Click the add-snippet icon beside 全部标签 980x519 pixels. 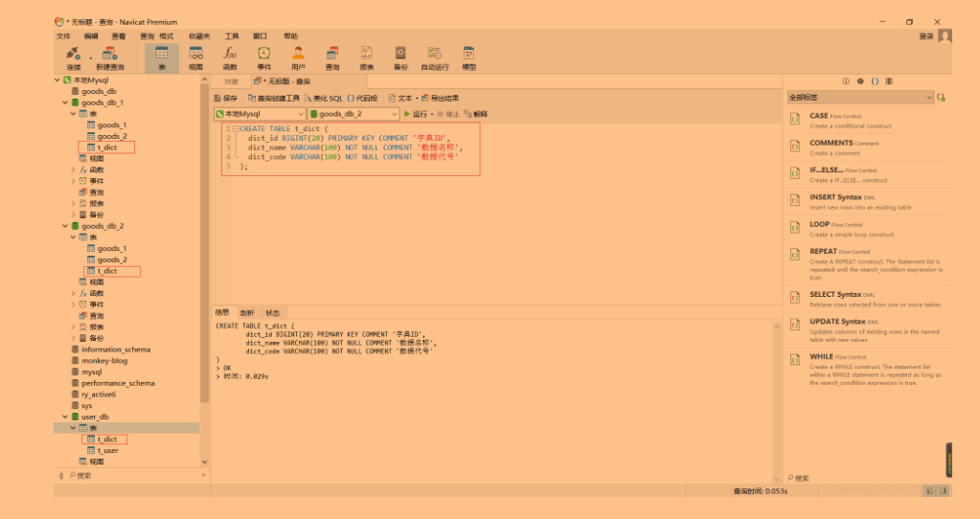pyautogui.click(x=942, y=98)
